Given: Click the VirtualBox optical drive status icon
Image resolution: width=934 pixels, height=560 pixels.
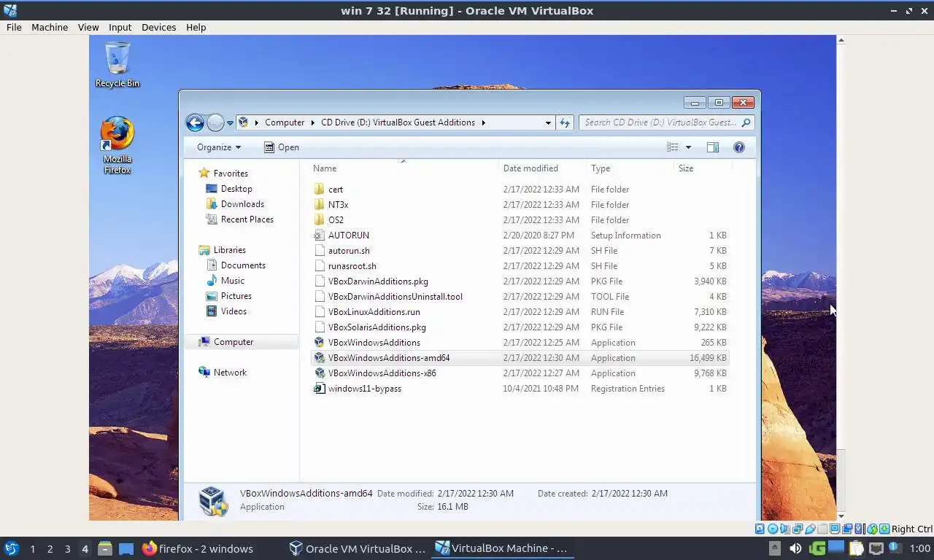Looking at the screenshot, I should [x=773, y=529].
